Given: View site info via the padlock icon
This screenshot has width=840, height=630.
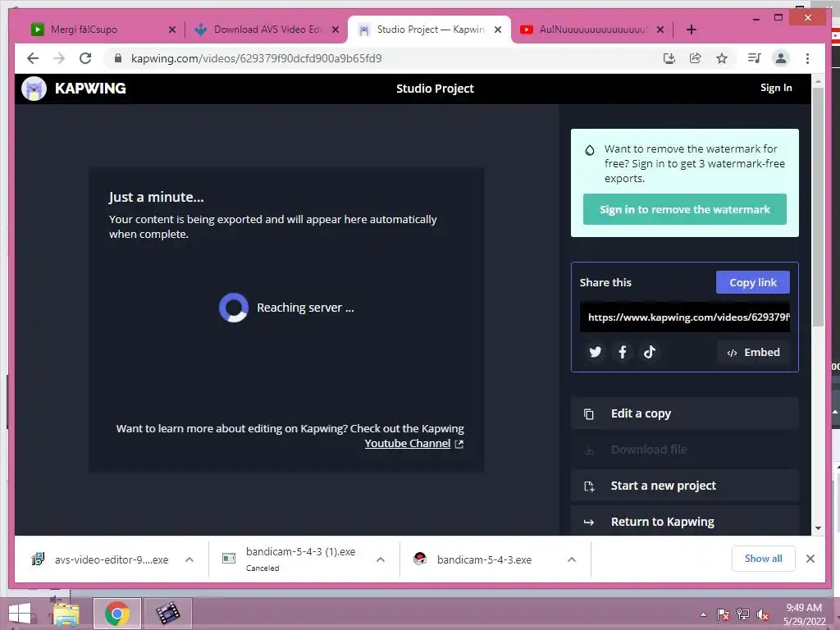Looking at the screenshot, I should tap(118, 58).
